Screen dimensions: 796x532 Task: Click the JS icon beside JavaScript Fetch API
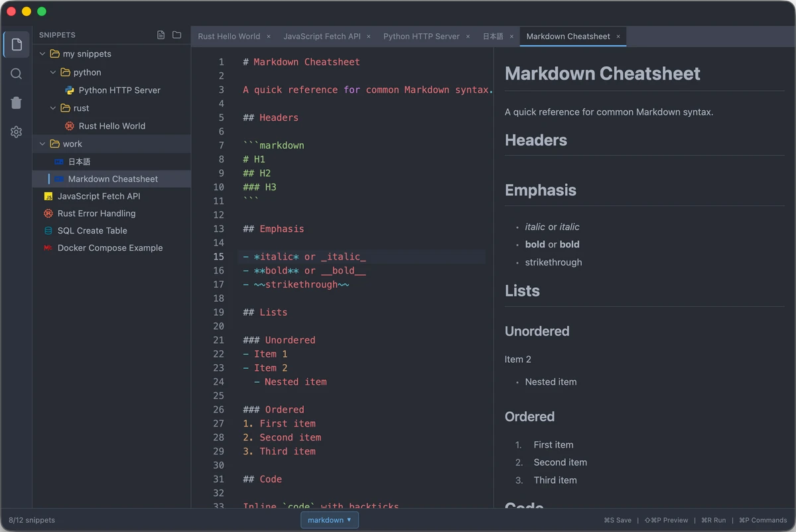tap(48, 196)
